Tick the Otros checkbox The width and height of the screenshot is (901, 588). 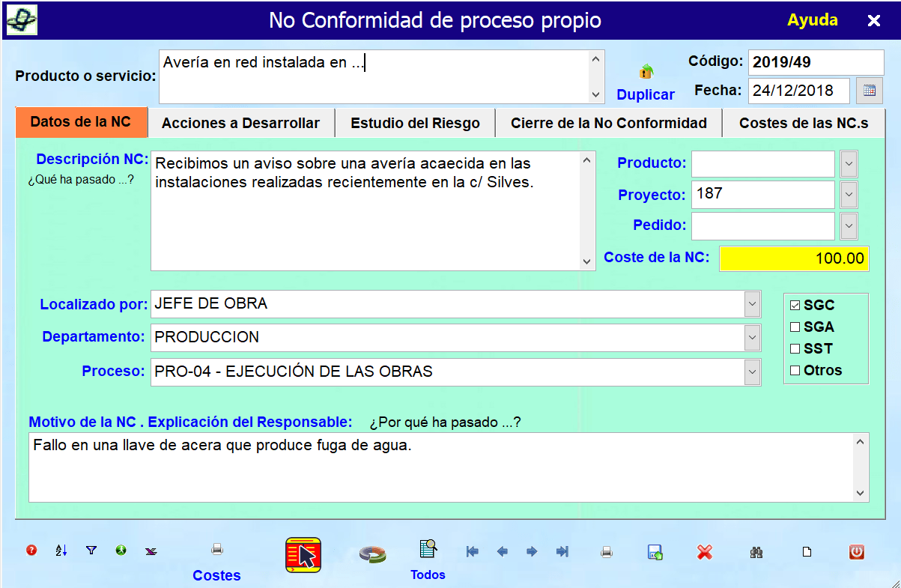coord(795,371)
